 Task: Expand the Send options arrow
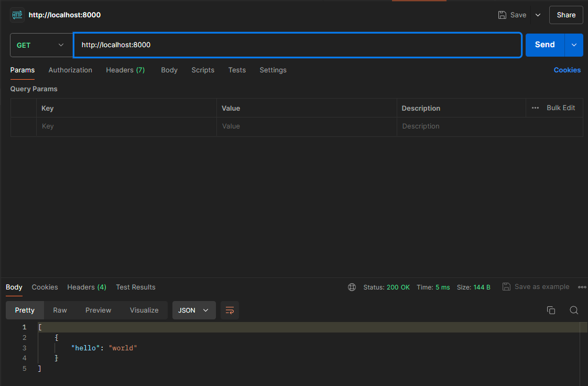pyautogui.click(x=574, y=45)
